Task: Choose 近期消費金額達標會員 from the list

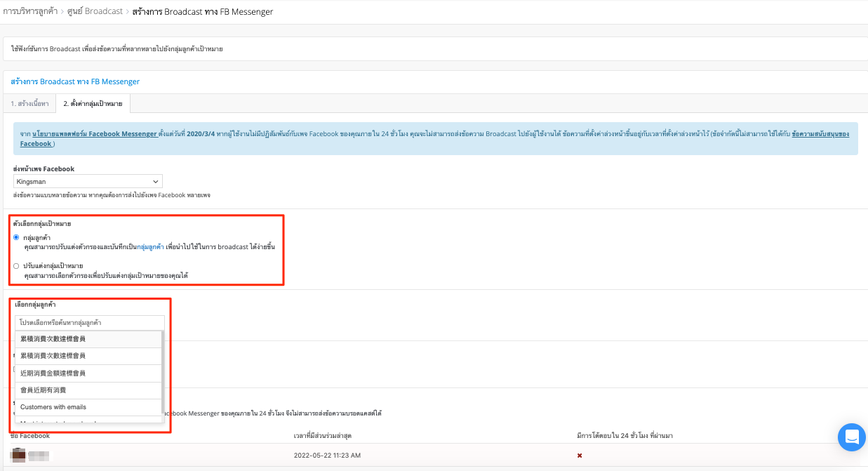Action: (88, 373)
